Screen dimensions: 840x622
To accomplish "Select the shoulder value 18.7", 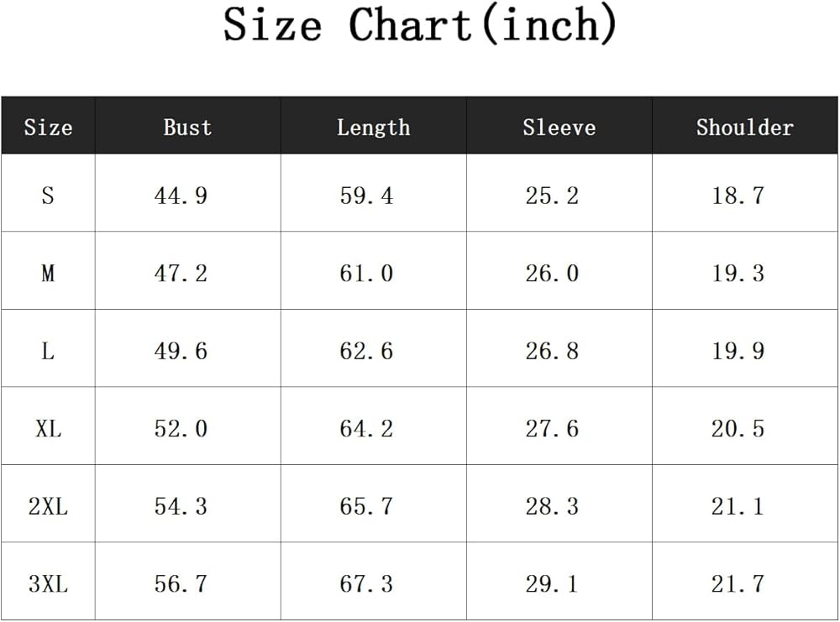I will tap(738, 196).
